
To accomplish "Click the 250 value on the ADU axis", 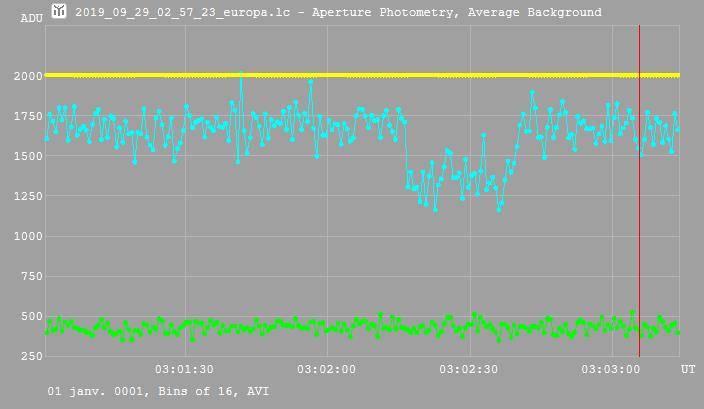I will [32, 356].
